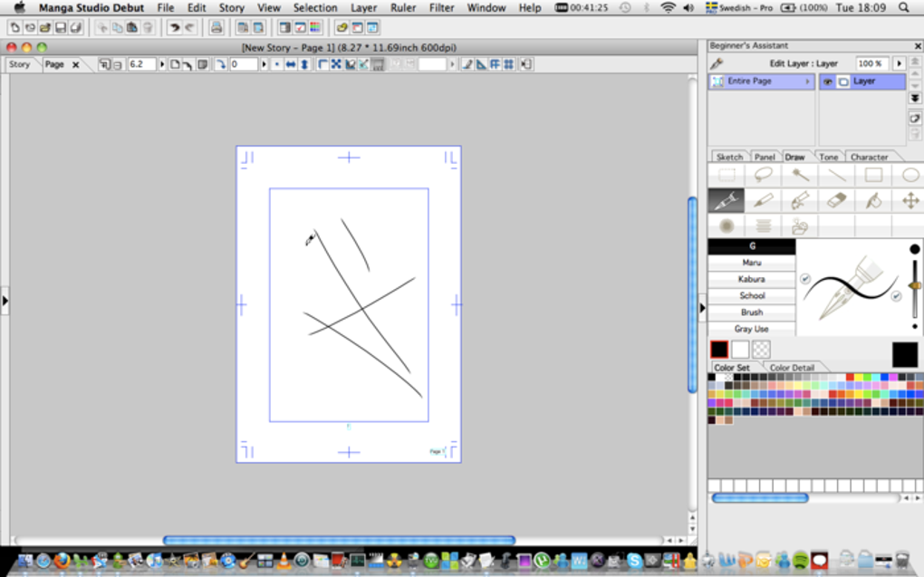Select the transparent color swatch
This screenshot has width=924, height=577.
pyautogui.click(x=761, y=350)
